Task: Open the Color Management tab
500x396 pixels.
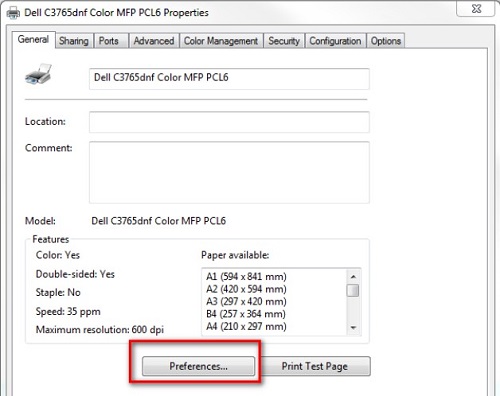Action: (x=221, y=41)
